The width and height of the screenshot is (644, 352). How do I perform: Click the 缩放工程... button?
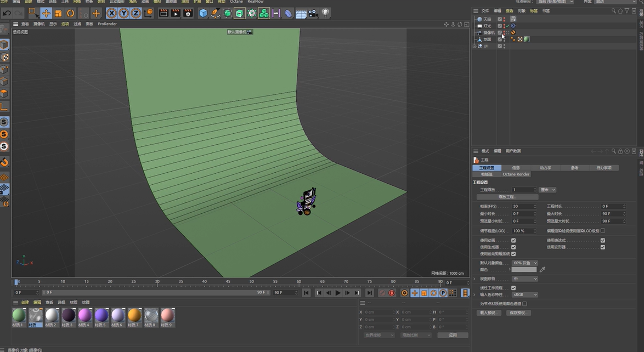click(507, 197)
